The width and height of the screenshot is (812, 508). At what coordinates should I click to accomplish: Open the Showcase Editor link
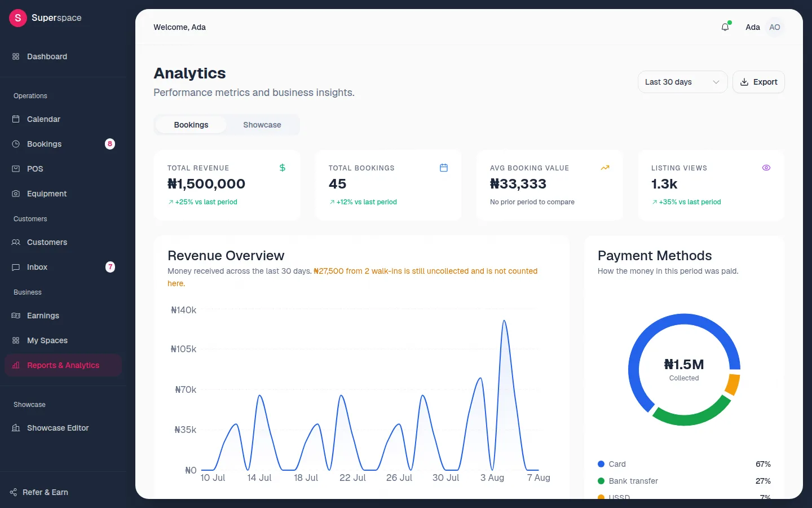click(63, 428)
